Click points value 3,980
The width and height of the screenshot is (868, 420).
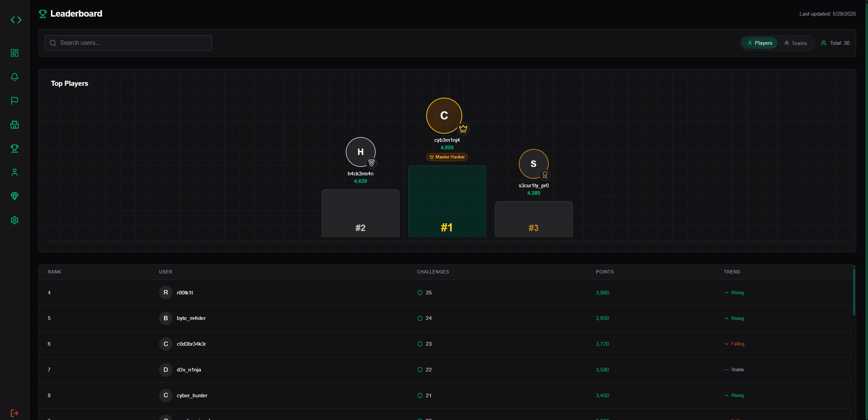click(602, 293)
